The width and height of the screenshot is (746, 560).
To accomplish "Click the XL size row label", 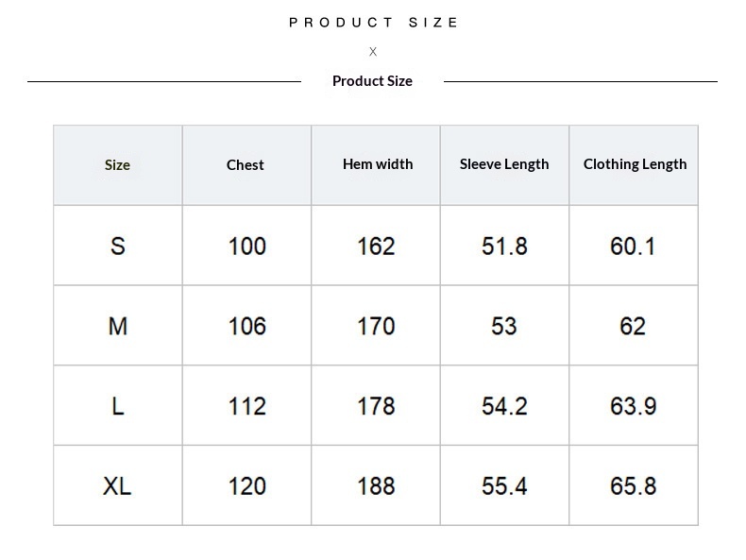I will click(x=117, y=485).
